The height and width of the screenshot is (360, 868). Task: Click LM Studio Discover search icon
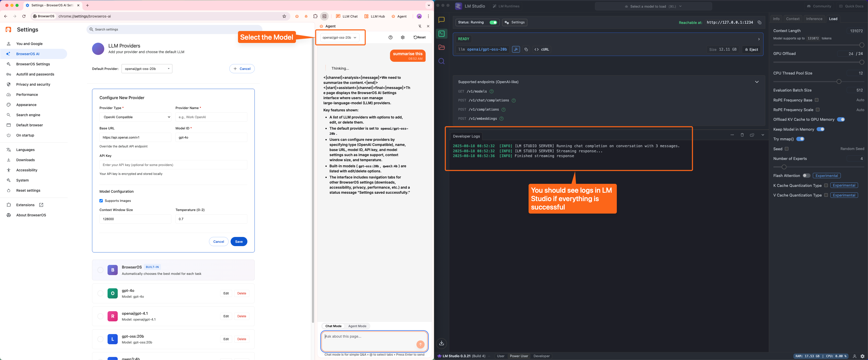[441, 61]
